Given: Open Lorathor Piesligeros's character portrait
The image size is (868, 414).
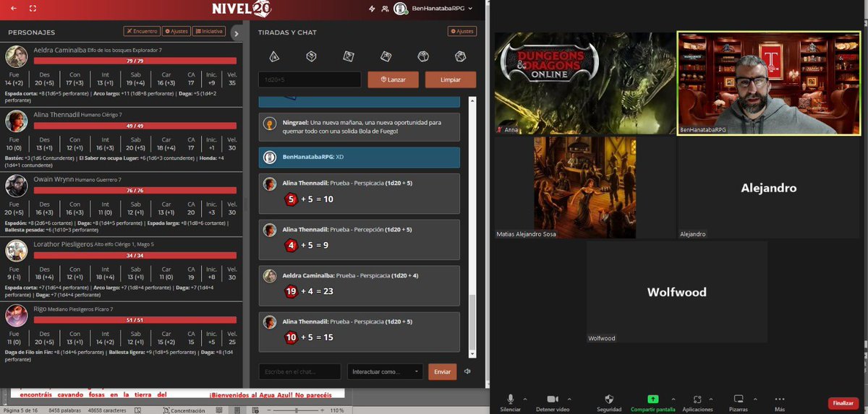Looking at the screenshot, I should tap(16, 250).
